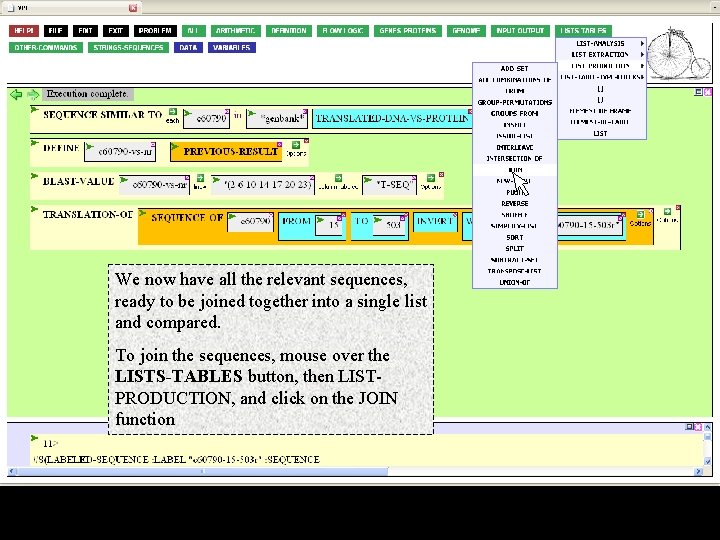The height and width of the screenshot is (540, 720).
Task: Select SORT menu item
Action: pos(515,237)
